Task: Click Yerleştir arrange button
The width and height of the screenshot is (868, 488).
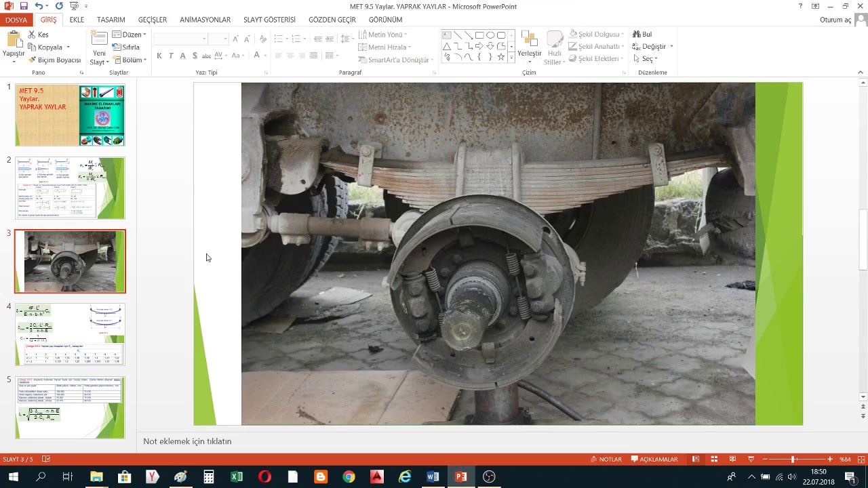Action: pos(530,47)
